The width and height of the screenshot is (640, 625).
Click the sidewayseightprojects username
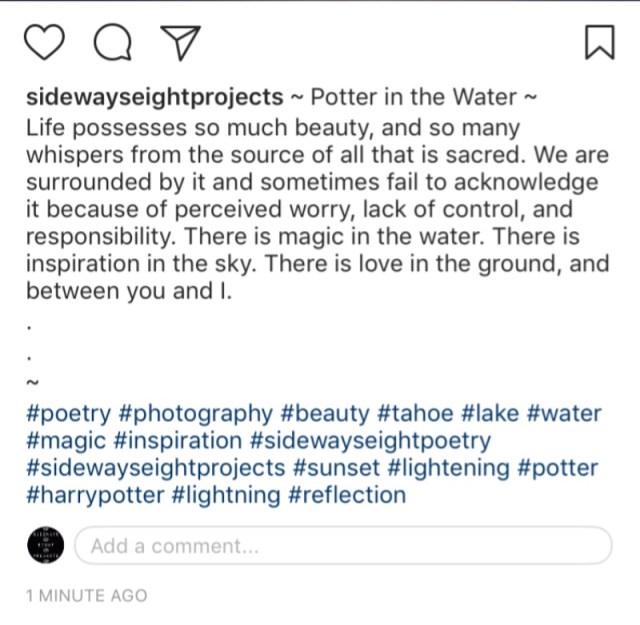155,98
